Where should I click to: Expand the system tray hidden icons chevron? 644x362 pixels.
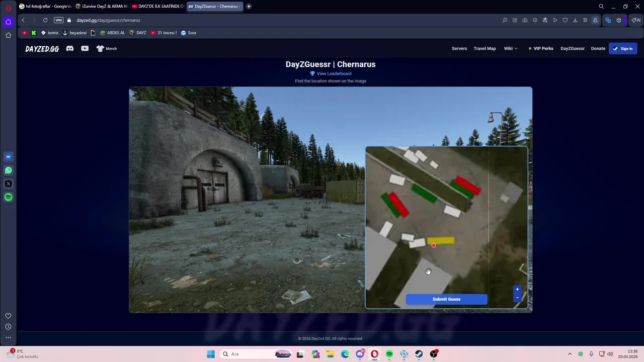tap(570, 354)
